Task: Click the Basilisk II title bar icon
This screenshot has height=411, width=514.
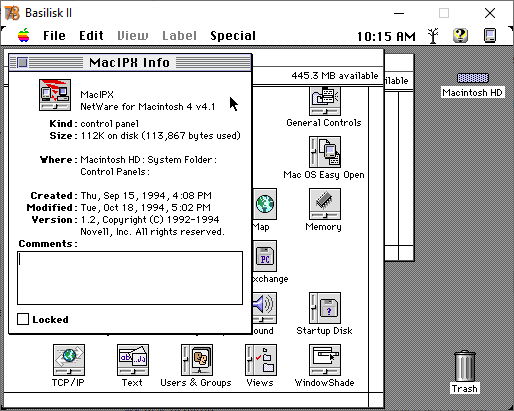Action: click(12, 13)
